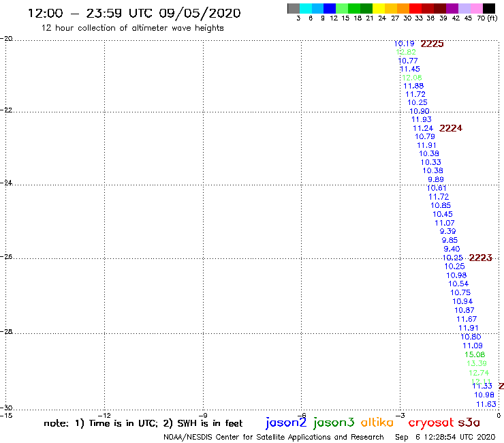Click the 11.24 wave height value

tap(423, 128)
